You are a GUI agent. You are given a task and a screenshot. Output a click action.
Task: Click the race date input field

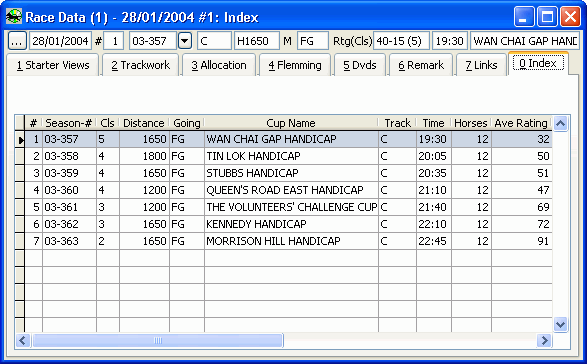(60, 41)
